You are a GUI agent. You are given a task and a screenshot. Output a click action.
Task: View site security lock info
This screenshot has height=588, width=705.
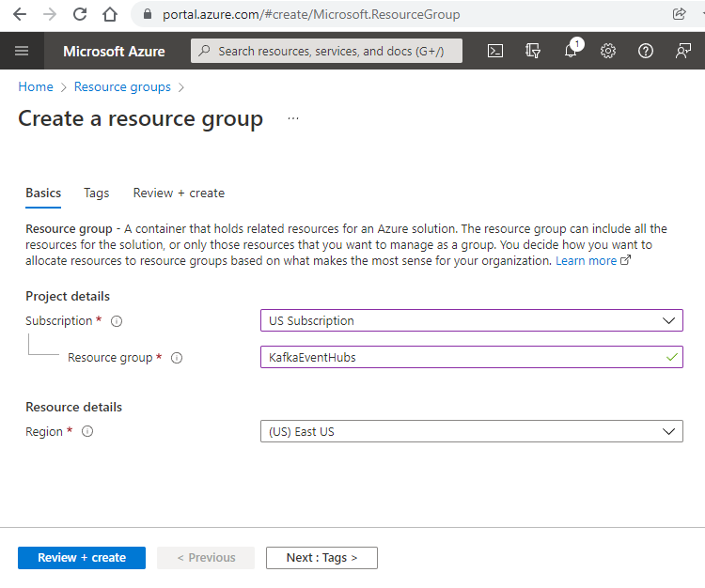click(x=148, y=14)
